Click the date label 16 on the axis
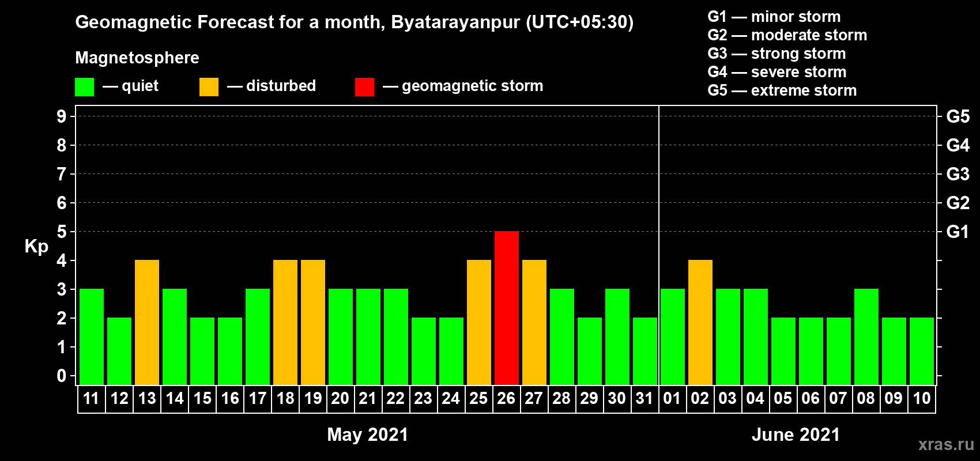Viewport: 980px width, 461px height. click(230, 398)
